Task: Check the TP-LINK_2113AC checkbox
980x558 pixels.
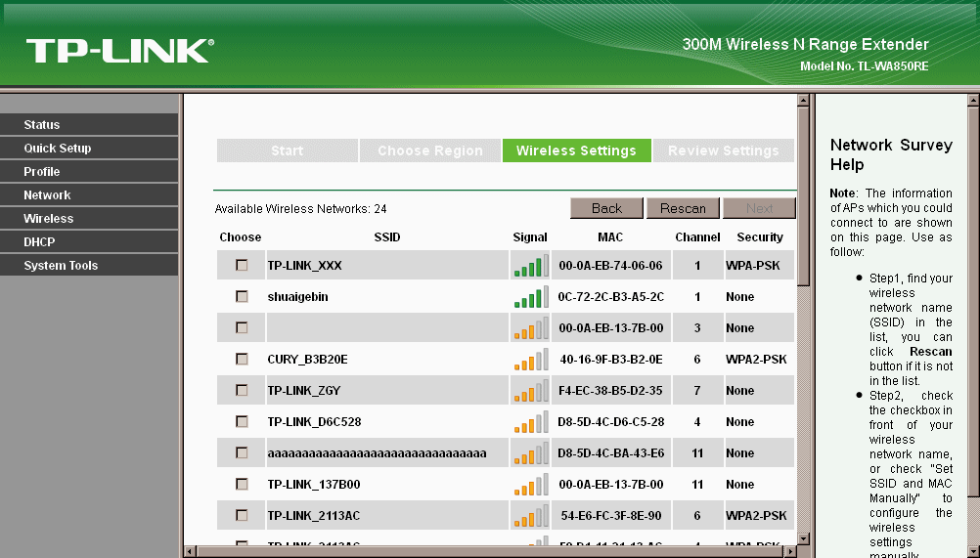Action: [x=242, y=515]
